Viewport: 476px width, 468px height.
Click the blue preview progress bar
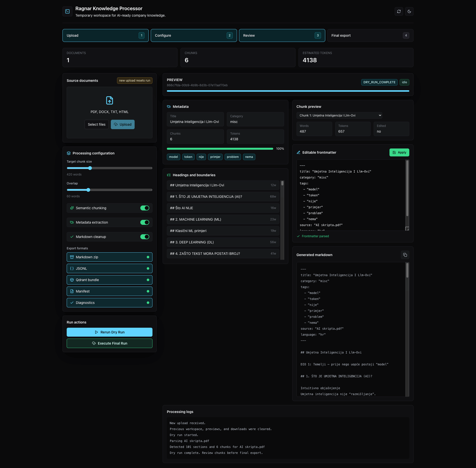pyautogui.click(x=288, y=91)
